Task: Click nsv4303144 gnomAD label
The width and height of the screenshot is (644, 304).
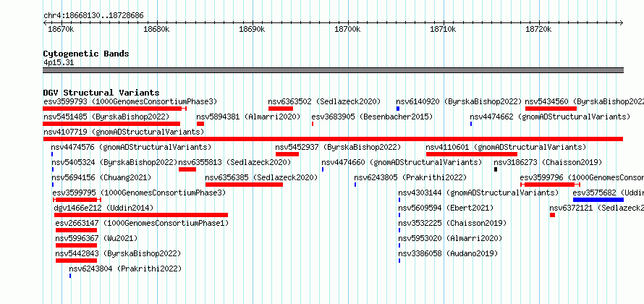Action: pos(478,193)
